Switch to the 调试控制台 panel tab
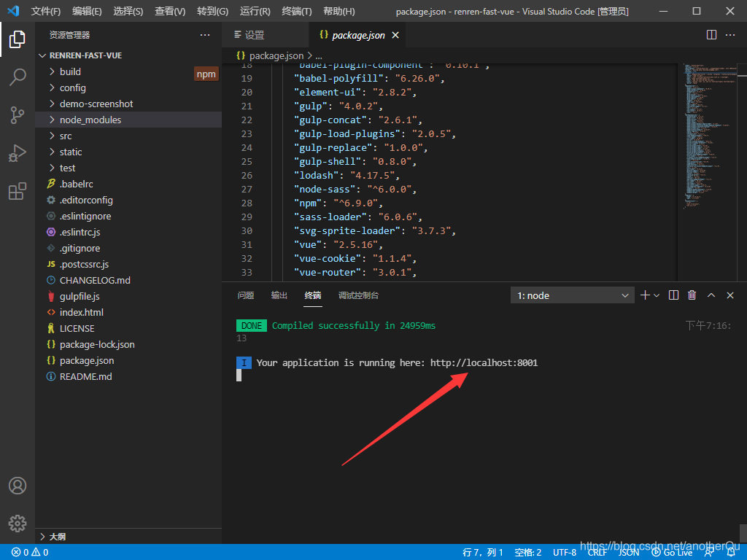Image resolution: width=747 pixels, height=560 pixels. [x=358, y=295]
